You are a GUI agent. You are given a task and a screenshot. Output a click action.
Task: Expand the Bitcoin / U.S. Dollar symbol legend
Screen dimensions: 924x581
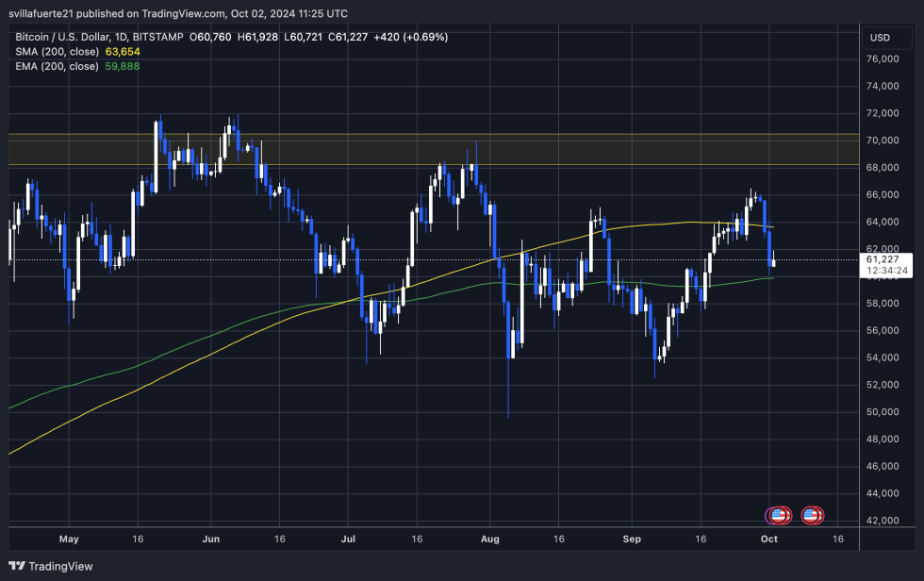[x=63, y=37]
